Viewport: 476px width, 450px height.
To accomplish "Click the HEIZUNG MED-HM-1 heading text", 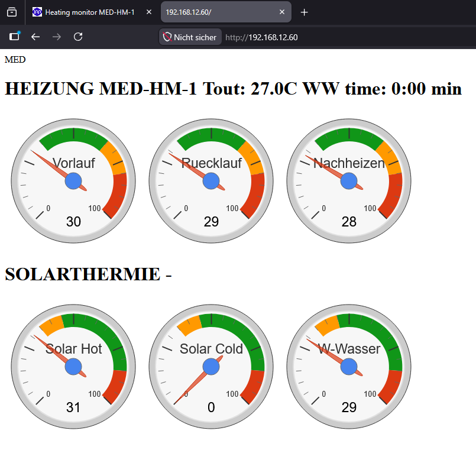I will tap(101, 89).
